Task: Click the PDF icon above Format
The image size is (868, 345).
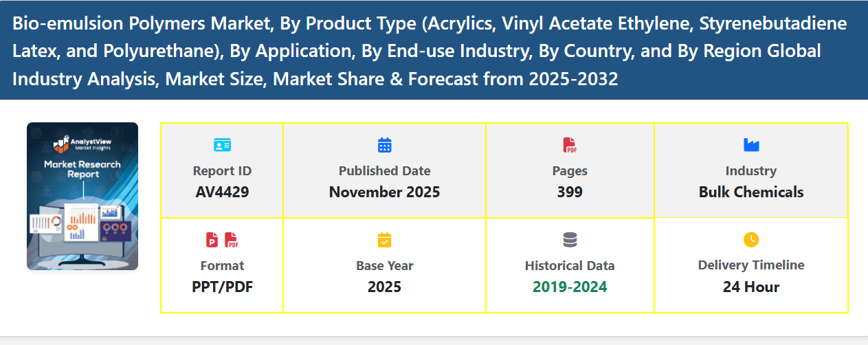Action: (232, 240)
